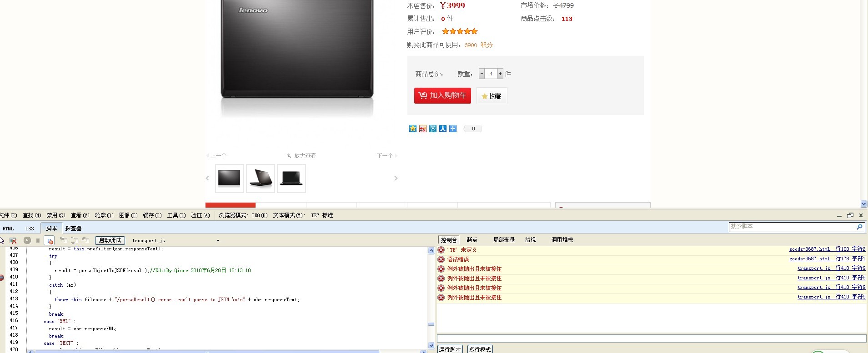
Task: Click the 加入购物车 add to cart button
Action: pos(442,95)
